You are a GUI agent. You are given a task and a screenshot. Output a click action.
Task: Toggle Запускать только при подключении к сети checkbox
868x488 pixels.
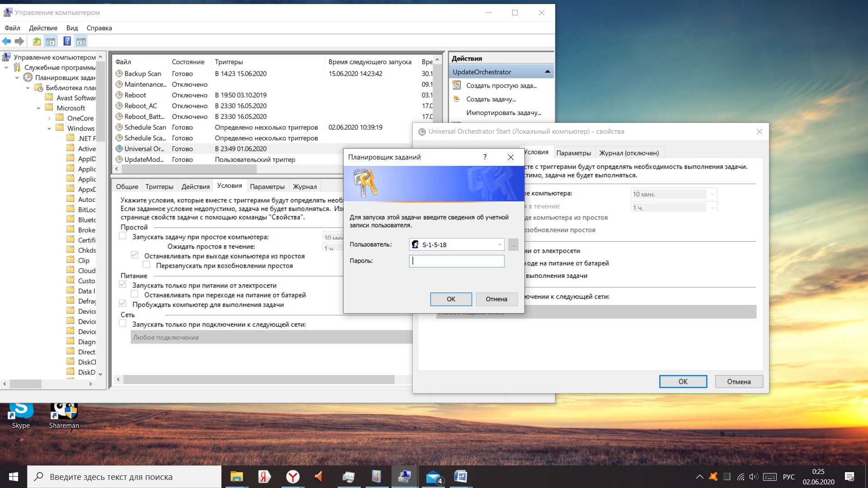pos(123,324)
